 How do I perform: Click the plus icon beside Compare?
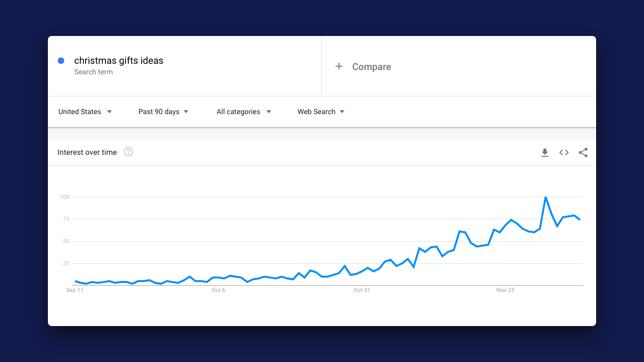(339, 67)
